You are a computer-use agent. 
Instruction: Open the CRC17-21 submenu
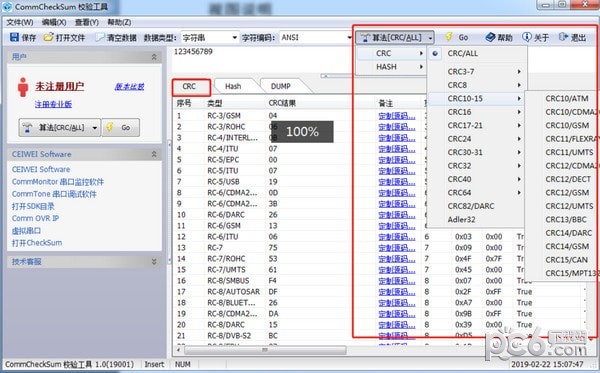tap(476, 125)
